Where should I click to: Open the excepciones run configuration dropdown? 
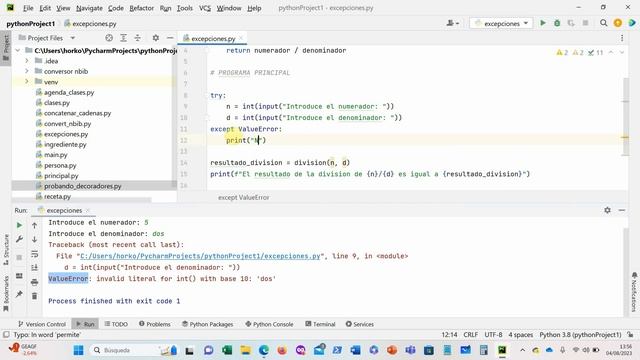501,24
